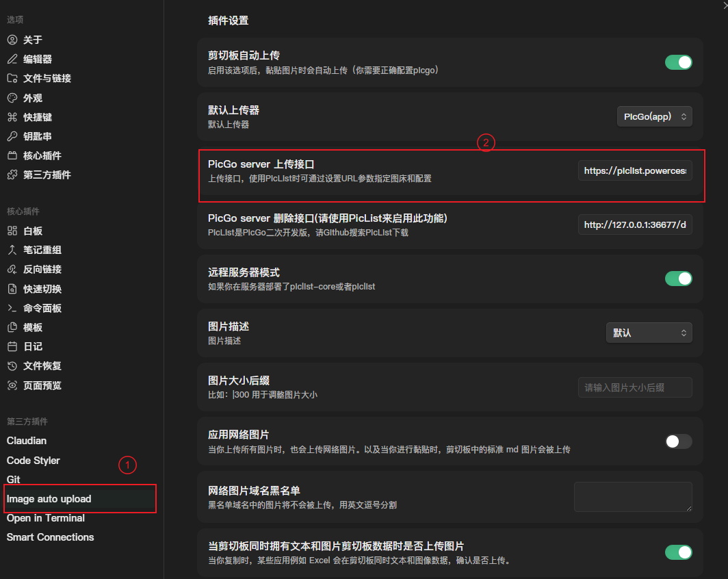Click the 页面预览 icon

coord(12,385)
